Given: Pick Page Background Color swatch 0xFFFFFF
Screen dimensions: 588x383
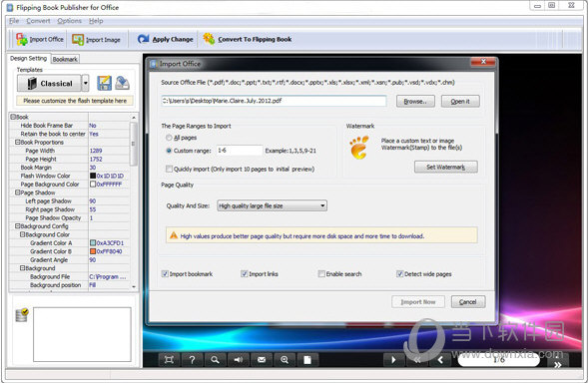Looking at the screenshot, I should tap(93, 184).
